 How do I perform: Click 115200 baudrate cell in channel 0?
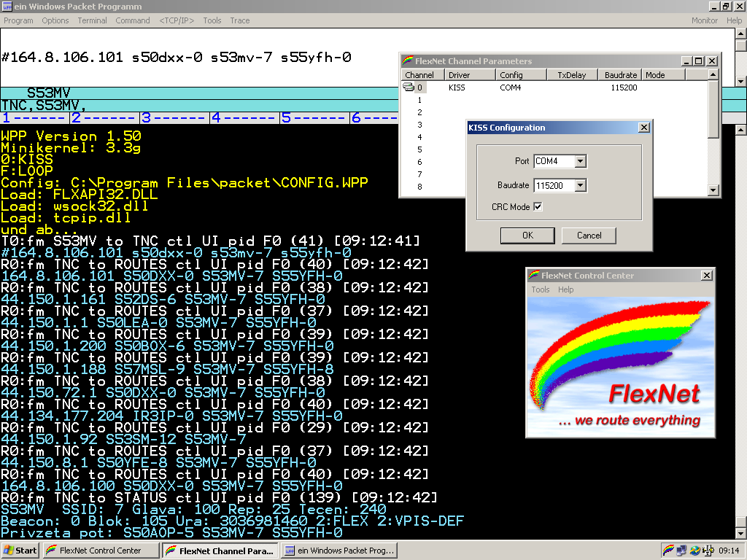(624, 87)
